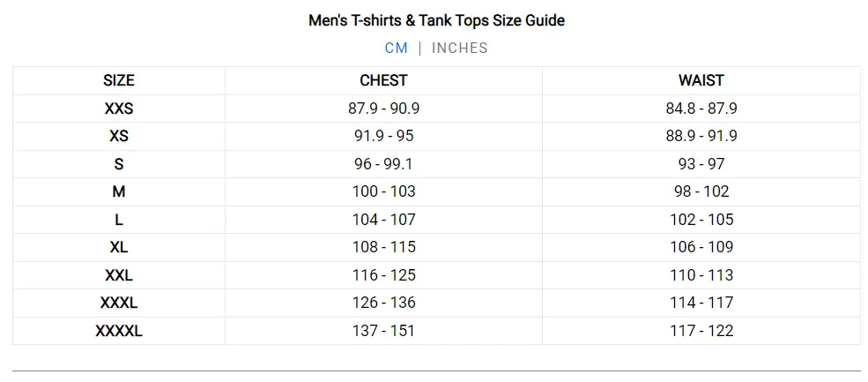Screen dimensions: 868x382
Task: Click chest measurement 87.9 - 90.9
Action: [x=383, y=109]
